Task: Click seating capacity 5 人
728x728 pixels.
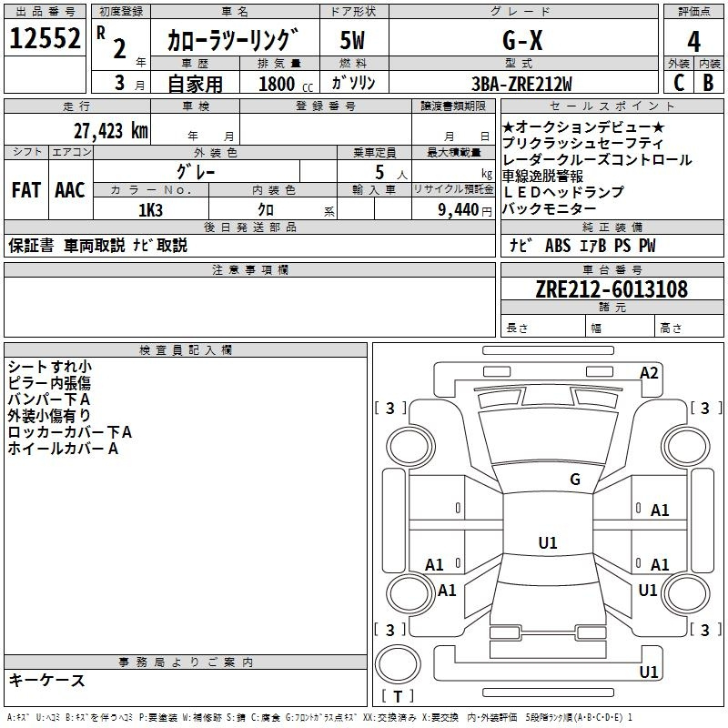Action: click(x=390, y=173)
